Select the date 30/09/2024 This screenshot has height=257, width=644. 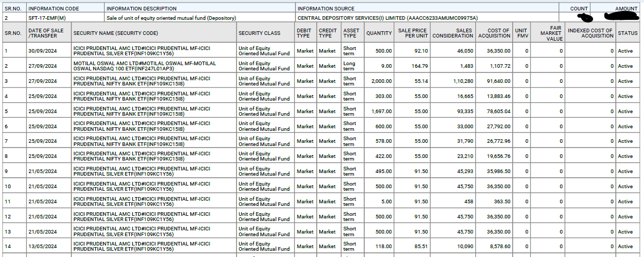click(x=42, y=51)
